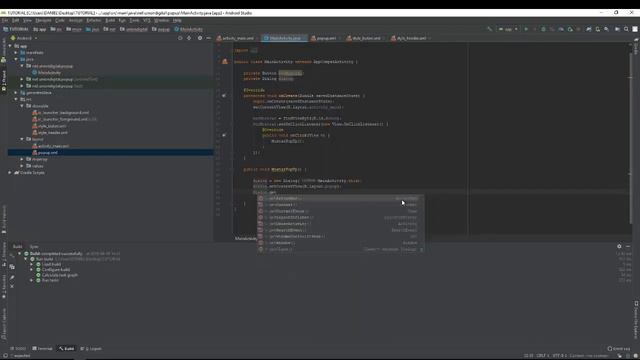Image resolution: width=640 pixels, height=360 pixels.
Task: Select activity_main.xml in layout folder
Action: point(51,146)
